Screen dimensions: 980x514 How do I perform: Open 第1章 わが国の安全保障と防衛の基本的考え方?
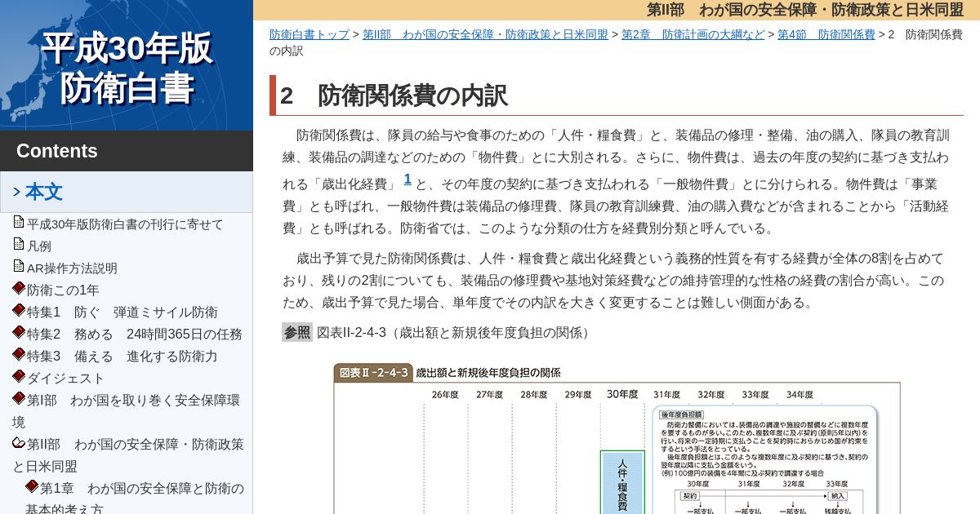[135, 498]
